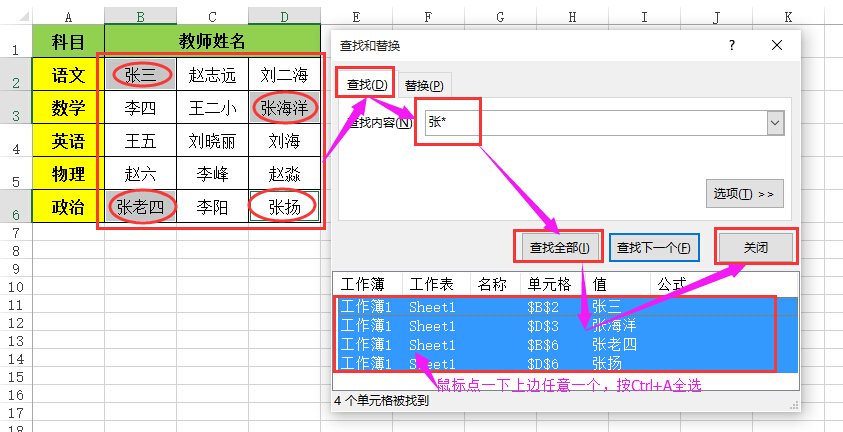
Task: Click the 查找全部(I) button
Action: pyautogui.click(x=559, y=247)
